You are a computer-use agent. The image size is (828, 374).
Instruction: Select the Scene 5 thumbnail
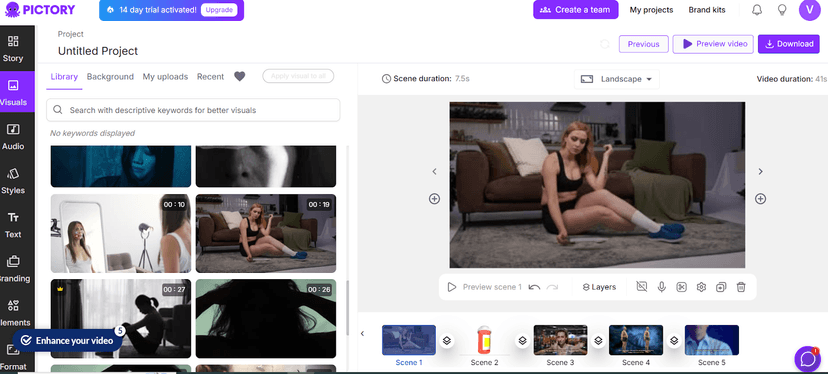[712, 340]
